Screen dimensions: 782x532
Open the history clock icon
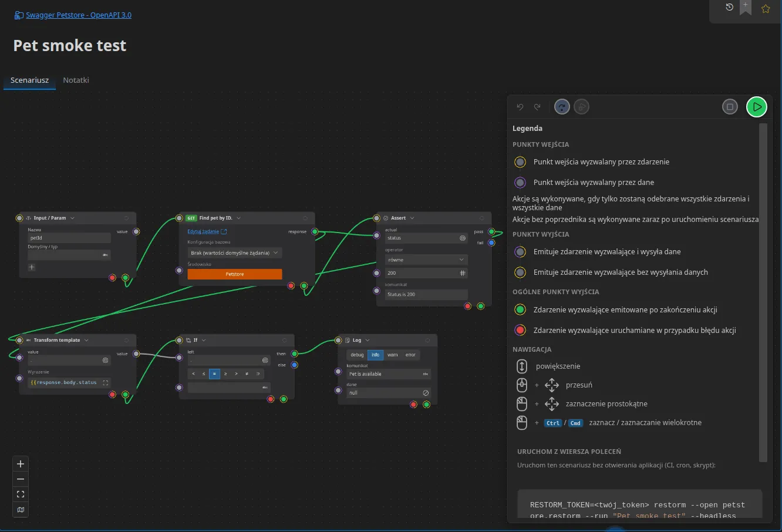point(729,7)
